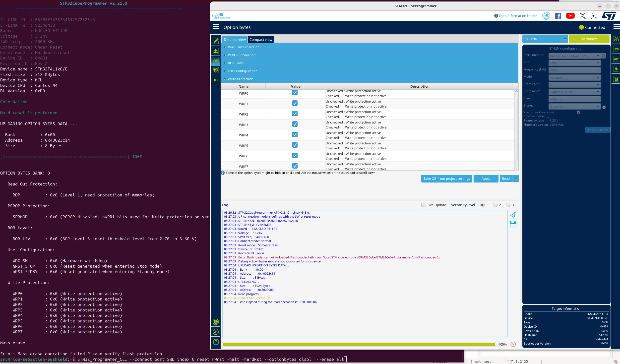Switch to the Detailed view tab
Viewport: 620px width, 364px height.
pyautogui.click(x=235, y=40)
